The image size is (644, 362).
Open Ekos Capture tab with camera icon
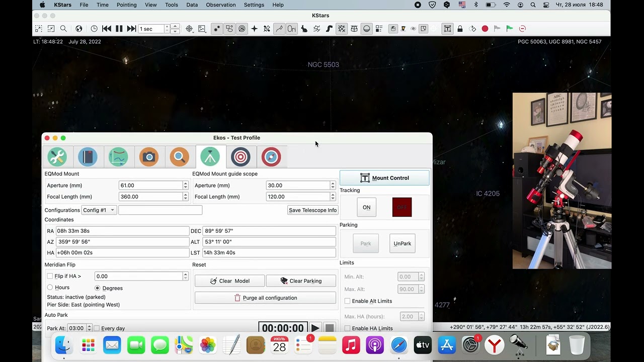coord(149,157)
